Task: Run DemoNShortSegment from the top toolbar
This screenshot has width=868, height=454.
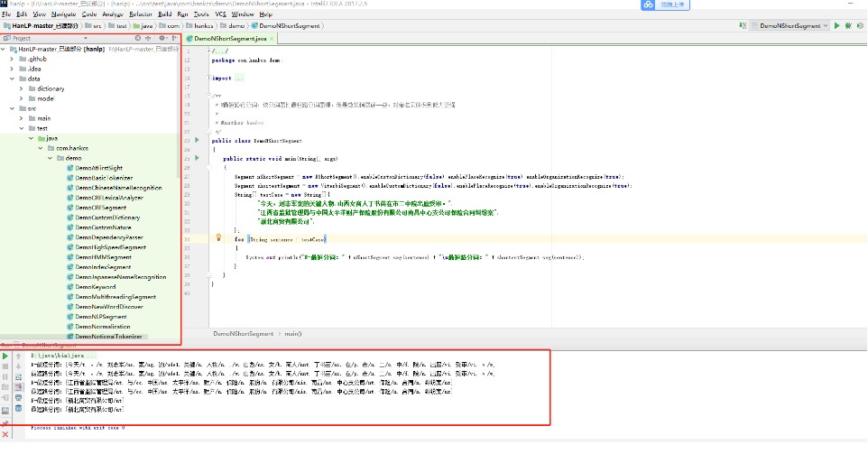Action: (837, 25)
